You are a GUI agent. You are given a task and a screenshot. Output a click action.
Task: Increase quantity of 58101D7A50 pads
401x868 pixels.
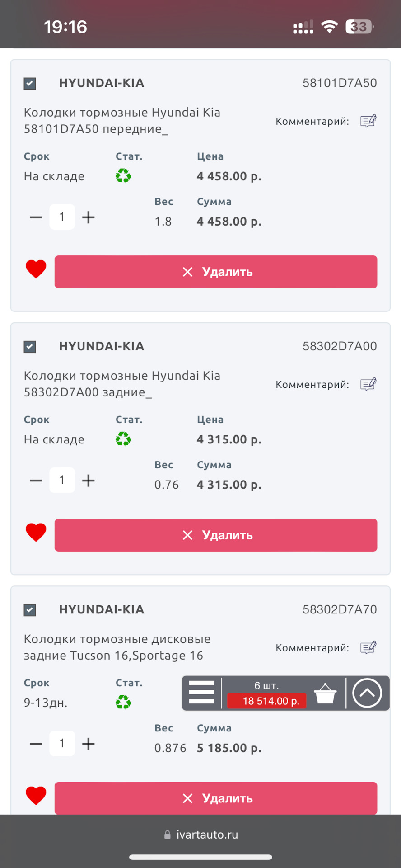click(x=89, y=217)
